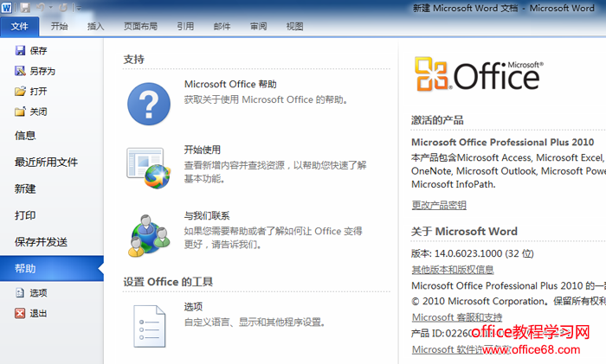Click the Save icon in quick access toolbar
Screen dimensions: 606x364
click(x=25, y=7)
